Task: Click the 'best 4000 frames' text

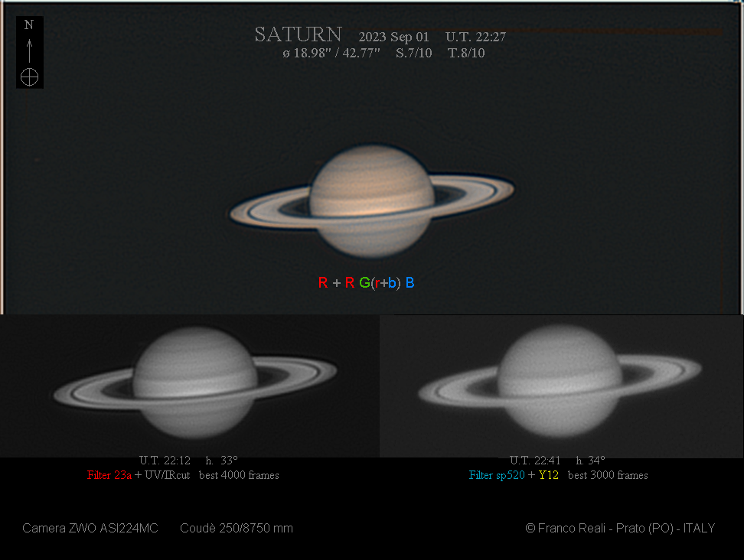Action: click(239, 475)
